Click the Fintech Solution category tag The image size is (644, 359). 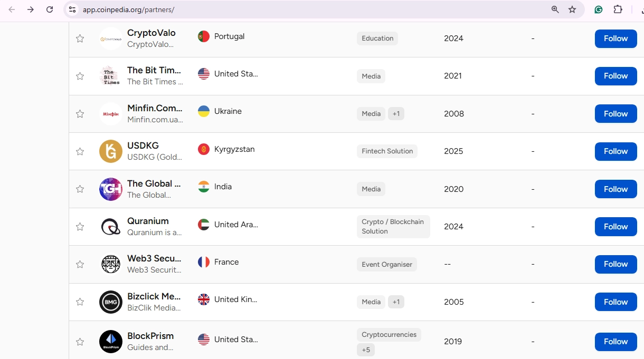pyautogui.click(x=387, y=151)
